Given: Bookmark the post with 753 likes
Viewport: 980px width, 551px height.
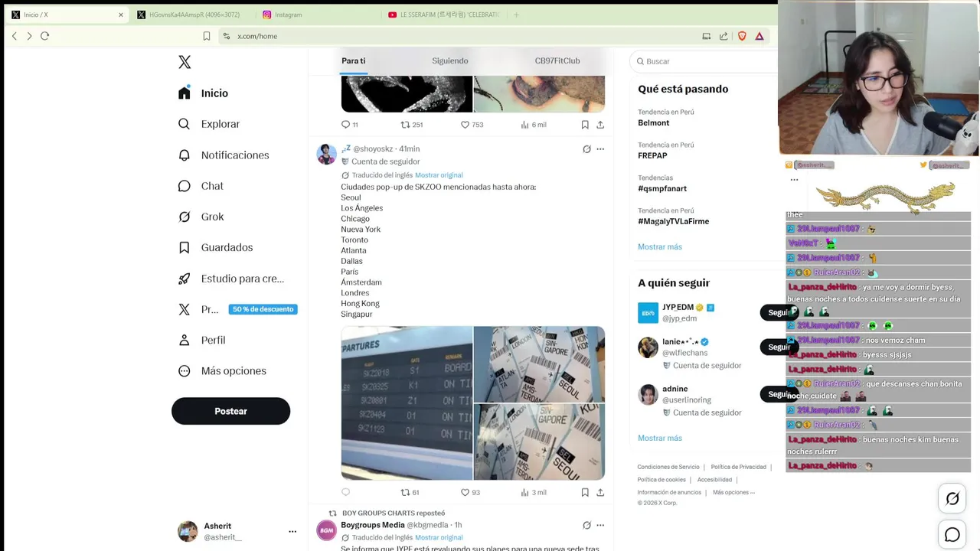Looking at the screenshot, I should [x=585, y=125].
